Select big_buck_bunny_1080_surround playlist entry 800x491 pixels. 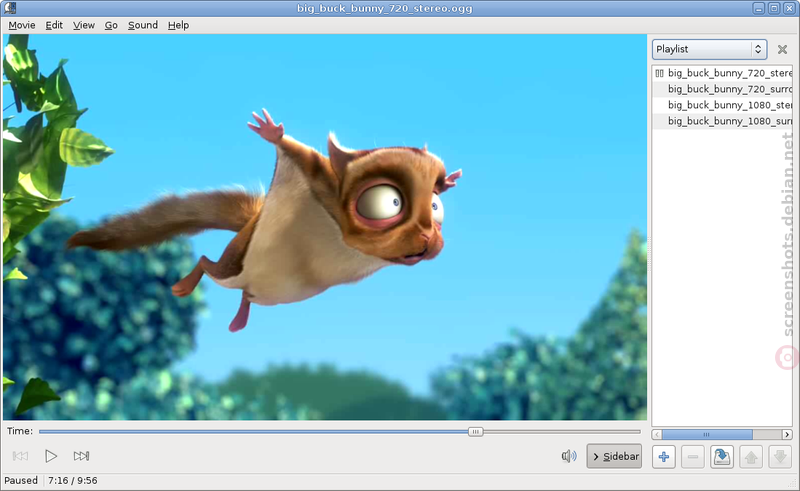tap(722, 121)
